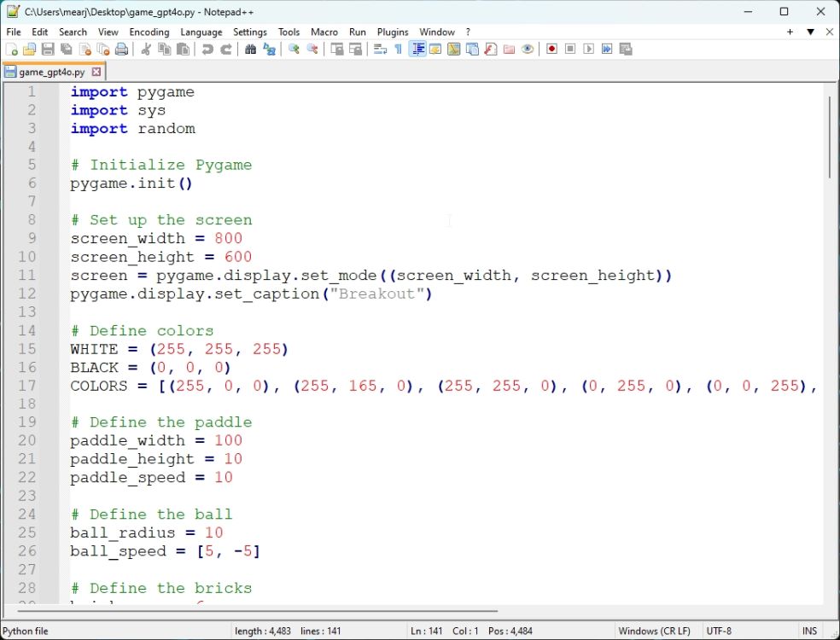Click the UTF-8 status bar indicator
The width and height of the screenshot is (840, 640).
pyautogui.click(x=719, y=631)
